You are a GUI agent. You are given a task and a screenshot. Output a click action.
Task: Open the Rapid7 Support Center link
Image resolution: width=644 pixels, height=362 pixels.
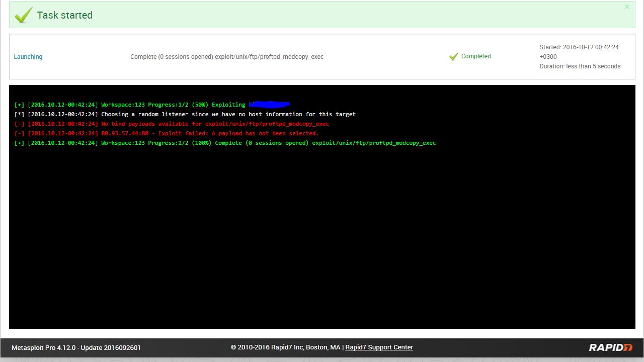pos(379,347)
